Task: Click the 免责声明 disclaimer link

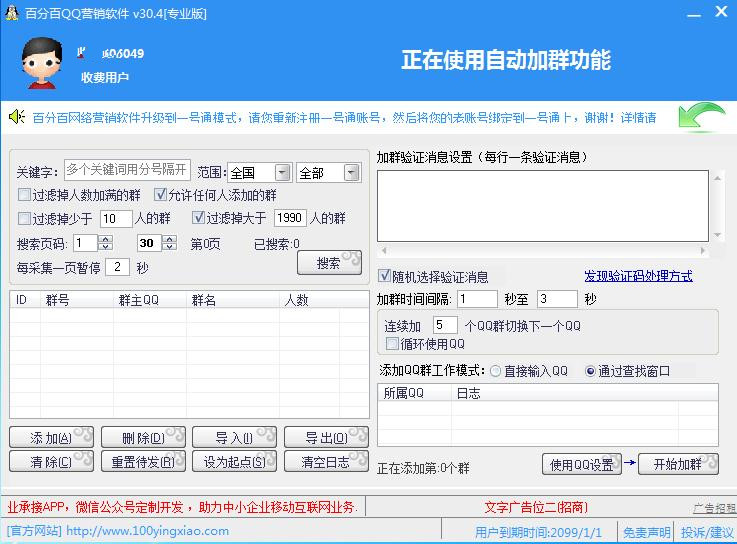Action: (x=646, y=532)
